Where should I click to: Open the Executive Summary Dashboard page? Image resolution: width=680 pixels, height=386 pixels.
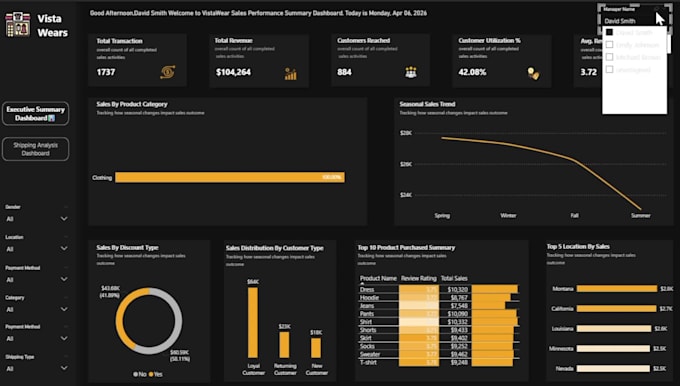coord(36,114)
